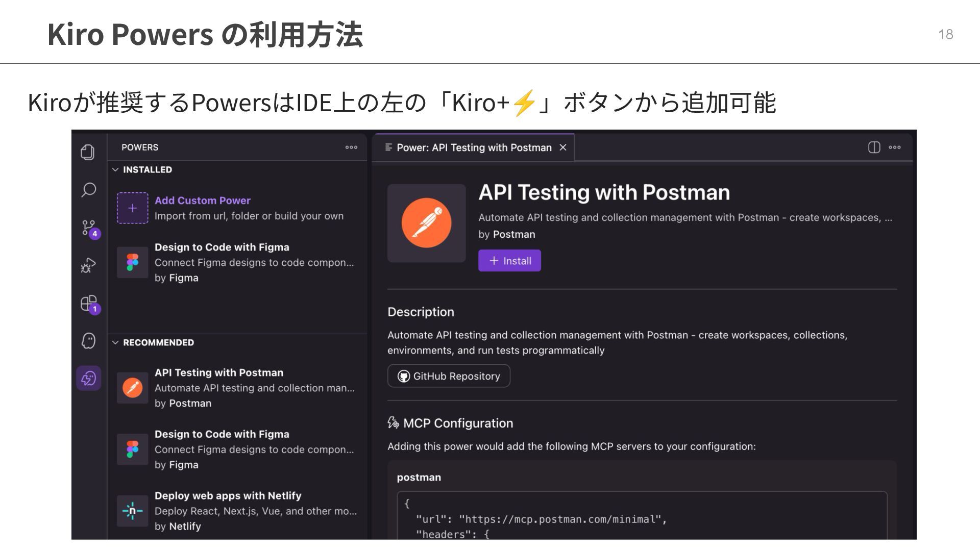Select the Kiro Powers lightning ghost icon

coord(88,379)
